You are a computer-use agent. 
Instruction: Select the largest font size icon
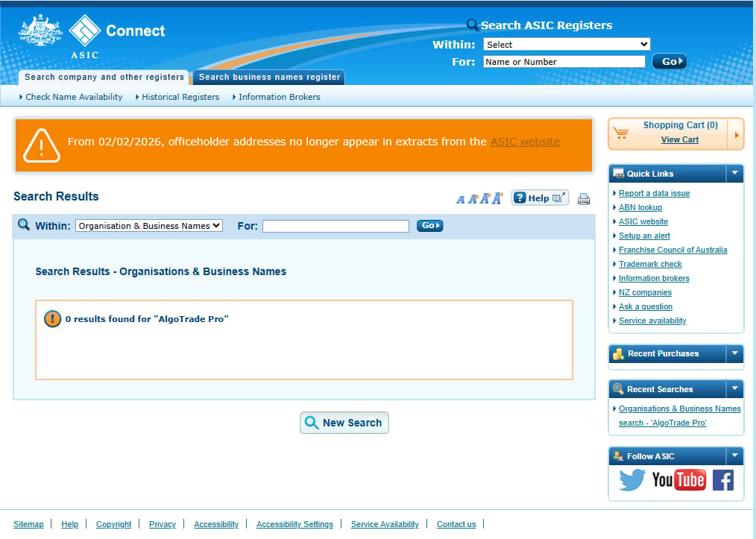coord(497,198)
